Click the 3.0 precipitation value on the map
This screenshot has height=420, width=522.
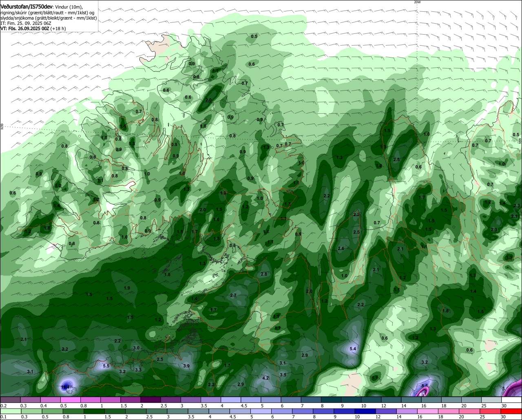[x=136, y=348]
